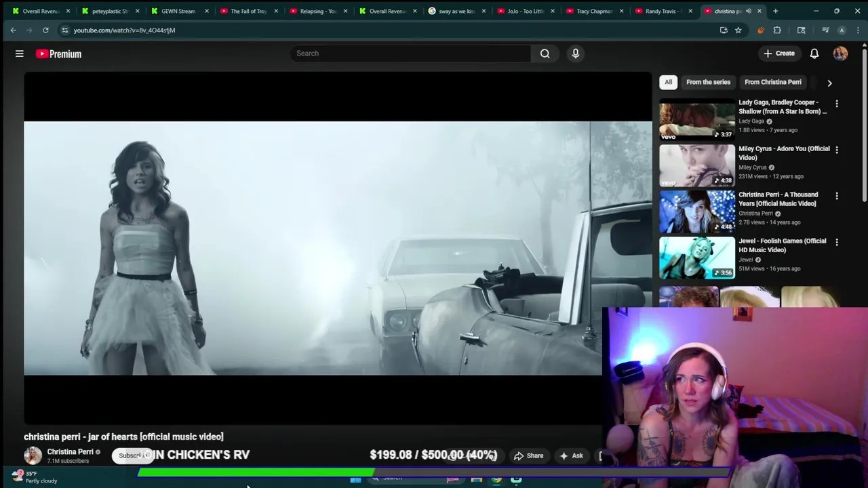
Task: Select the All filter chip
Action: (668, 82)
